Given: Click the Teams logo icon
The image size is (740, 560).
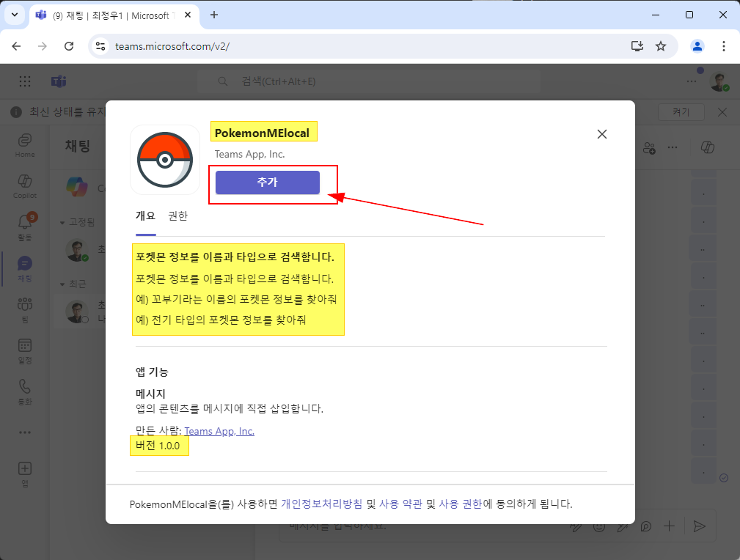Looking at the screenshot, I should tap(59, 81).
